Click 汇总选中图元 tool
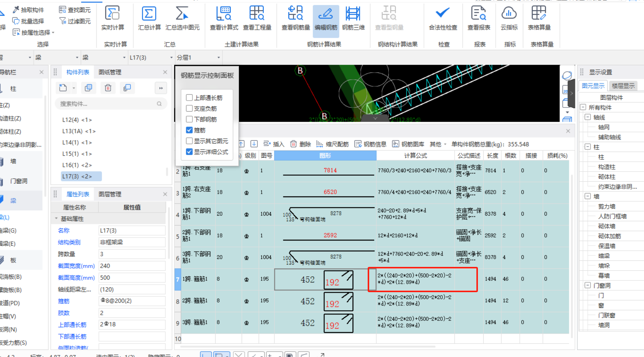Screen dimensions: 644x357 [x=182, y=18]
